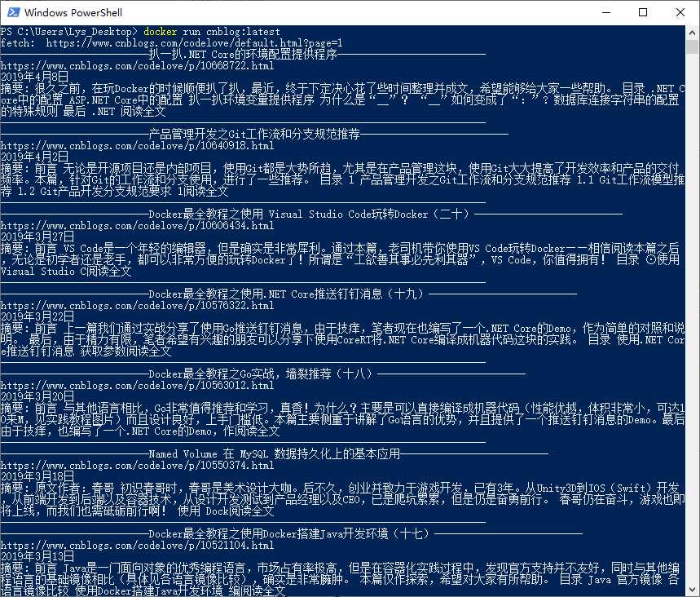Click the date line '2019年4月2日'
Viewport: 700px width, 597px height.
click(x=34, y=157)
